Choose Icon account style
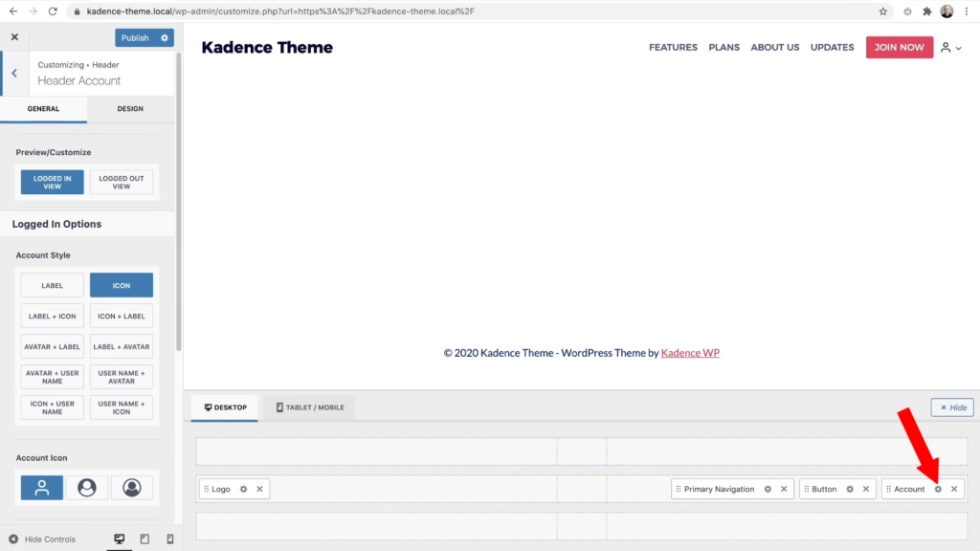Image resolution: width=980 pixels, height=551 pixels. pyautogui.click(x=122, y=285)
